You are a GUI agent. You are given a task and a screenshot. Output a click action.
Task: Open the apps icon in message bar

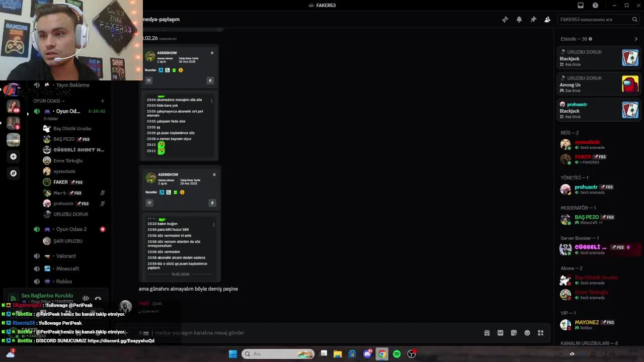(541, 333)
